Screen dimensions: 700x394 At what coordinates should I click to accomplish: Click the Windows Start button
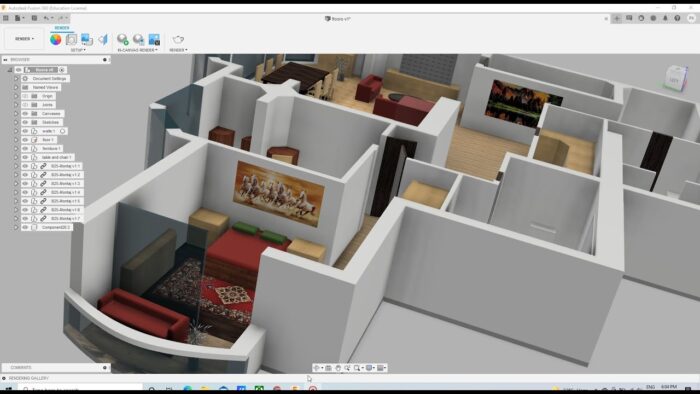coord(8,390)
